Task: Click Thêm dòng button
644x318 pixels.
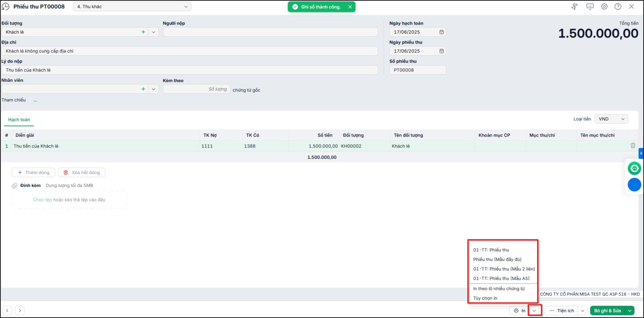Action: pyautogui.click(x=33, y=173)
